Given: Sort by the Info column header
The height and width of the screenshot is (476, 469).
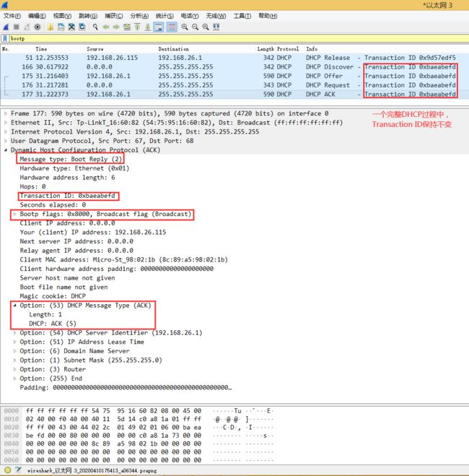Looking at the screenshot, I should (312, 49).
